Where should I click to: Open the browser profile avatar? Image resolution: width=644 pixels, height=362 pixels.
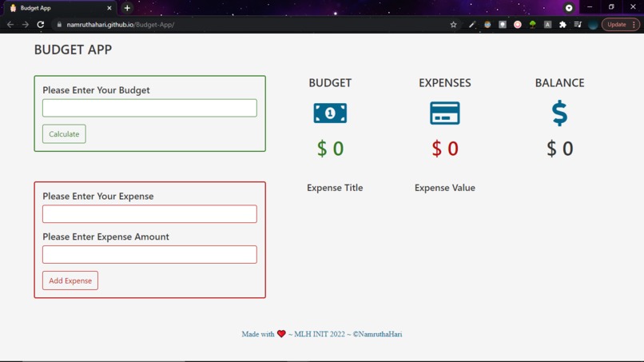[x=593, y=25]
